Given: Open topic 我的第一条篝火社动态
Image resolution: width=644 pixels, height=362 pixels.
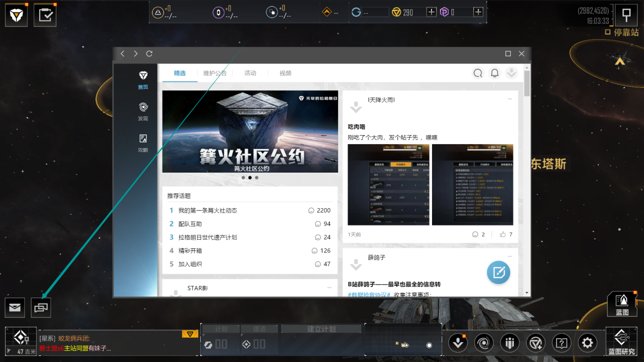Looking at the screenshot, I should [x=207, y=210].
